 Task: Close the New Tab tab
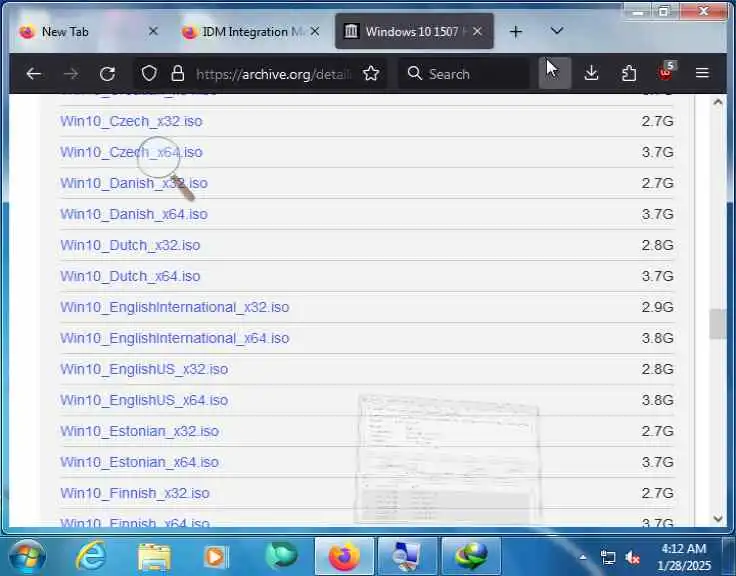tap(153, 31)
